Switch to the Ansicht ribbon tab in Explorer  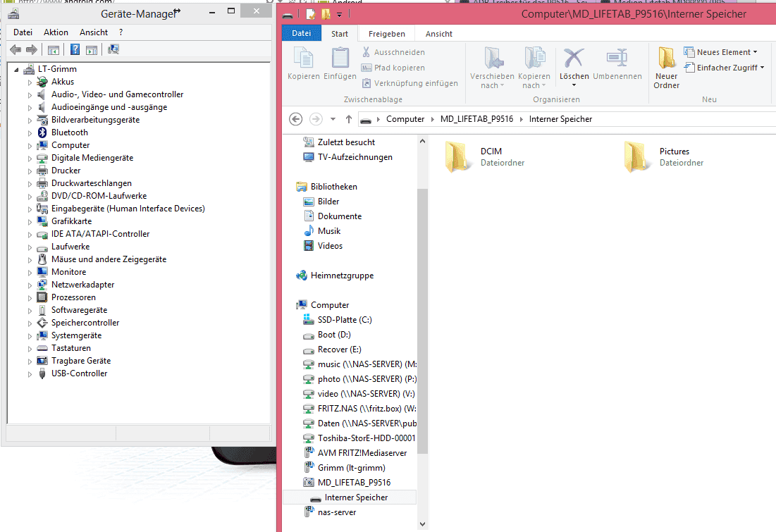click(439, 34)
